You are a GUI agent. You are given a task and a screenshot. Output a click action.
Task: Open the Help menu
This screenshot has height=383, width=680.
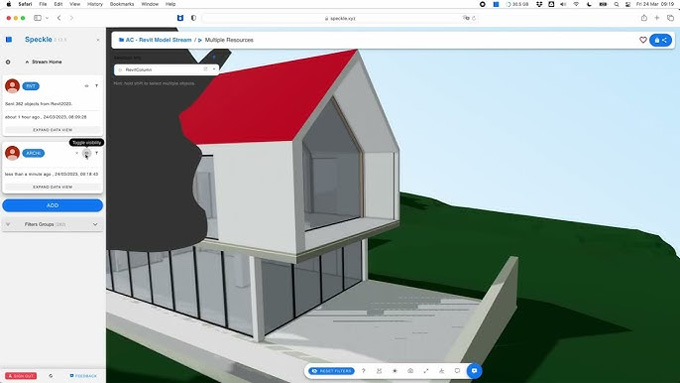click(x=170, y=4)
